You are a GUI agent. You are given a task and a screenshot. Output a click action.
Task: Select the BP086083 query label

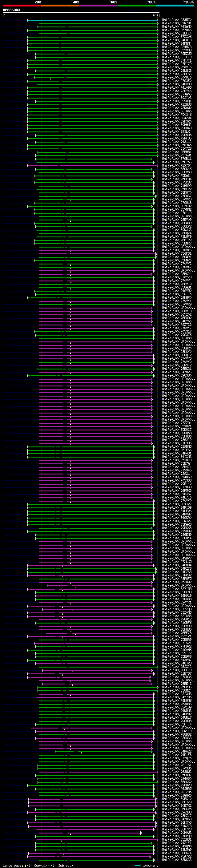(11, 10)
